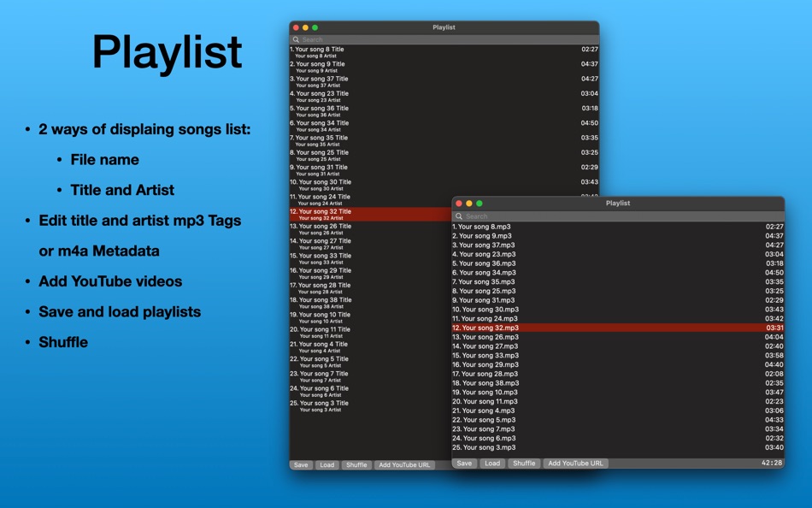Select Your song 9.mp3 in the front window
The image size is (812, 508).
(x=496, y=234)
